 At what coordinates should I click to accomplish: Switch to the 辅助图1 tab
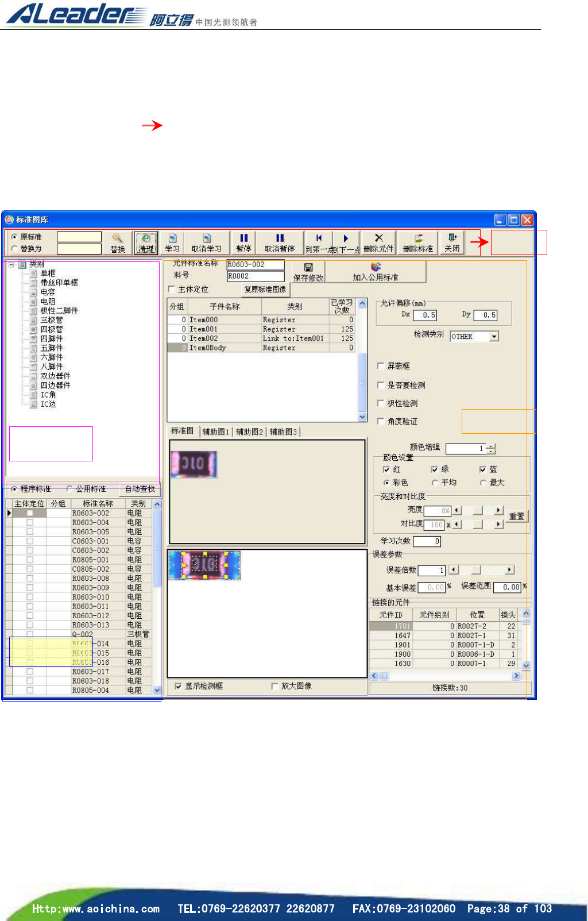tap(216, 431)
